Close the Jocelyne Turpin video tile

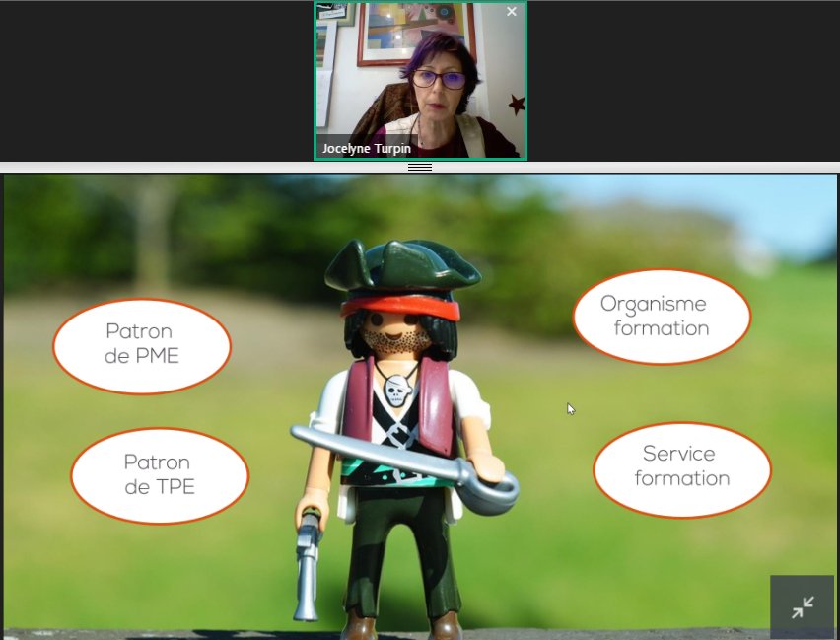point(512,11)
